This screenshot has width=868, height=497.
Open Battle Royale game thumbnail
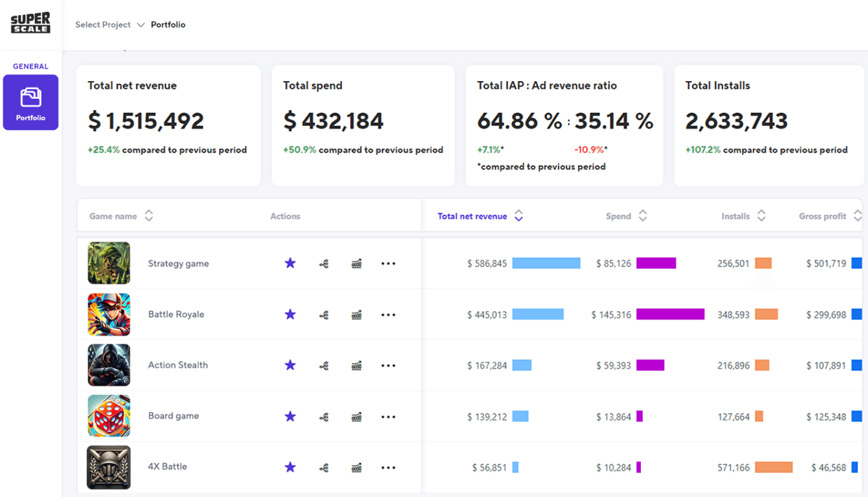point(109,314)
